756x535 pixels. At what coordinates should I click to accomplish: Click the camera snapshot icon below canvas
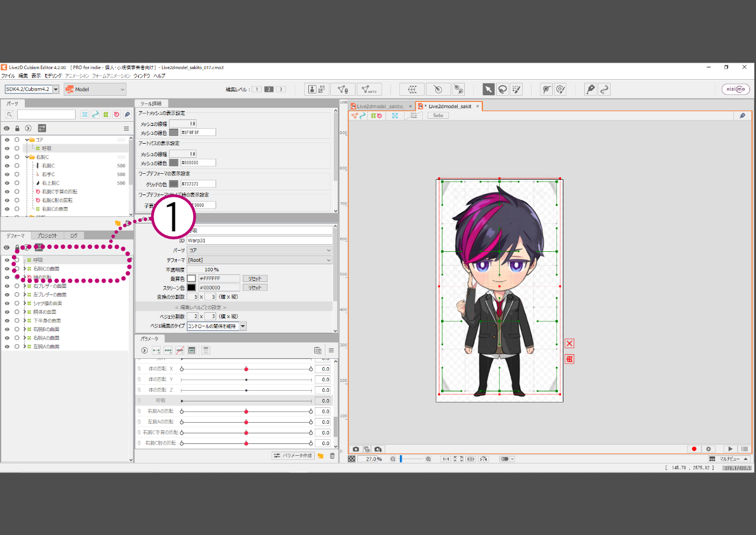click(356, 449)
